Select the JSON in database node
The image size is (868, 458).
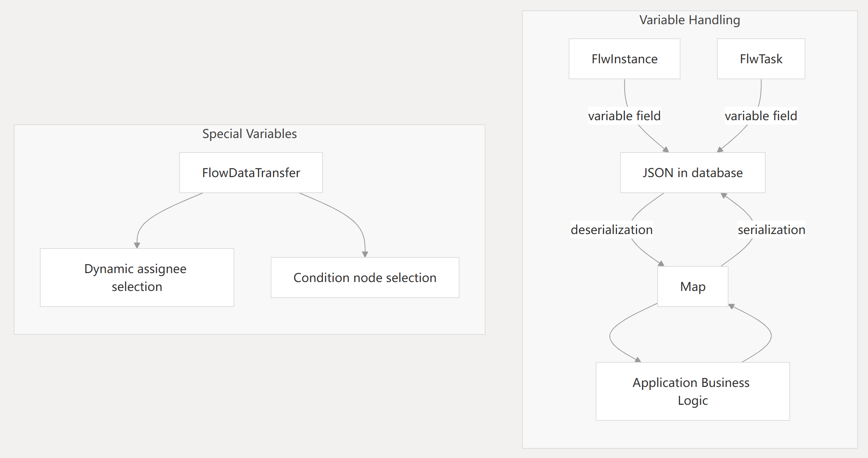point(693,173)
